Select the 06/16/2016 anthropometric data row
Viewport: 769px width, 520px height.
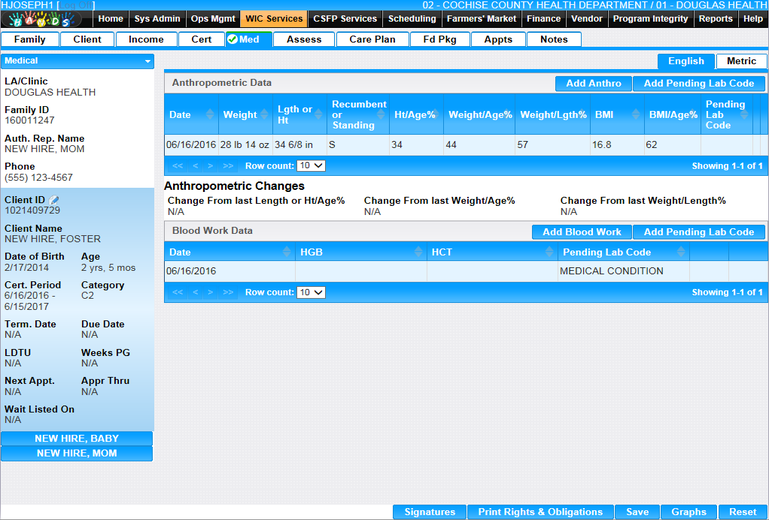400,145
